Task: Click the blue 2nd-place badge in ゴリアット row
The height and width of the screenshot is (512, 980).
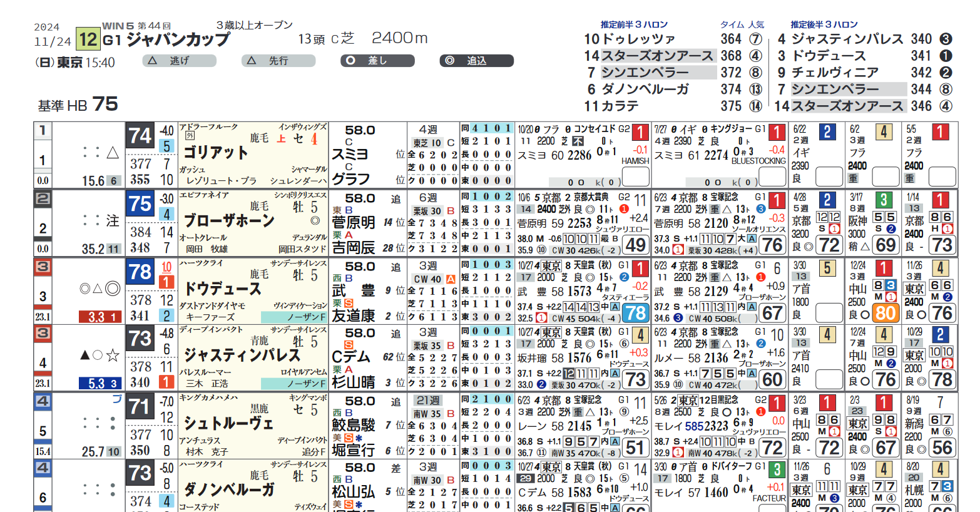Action: (827, 132)
